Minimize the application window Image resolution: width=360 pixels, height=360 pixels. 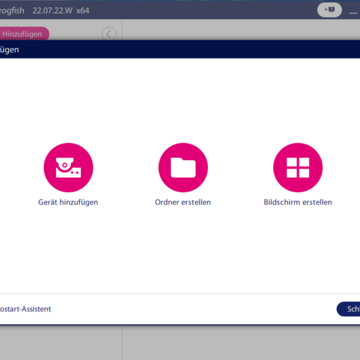[354, 11]
